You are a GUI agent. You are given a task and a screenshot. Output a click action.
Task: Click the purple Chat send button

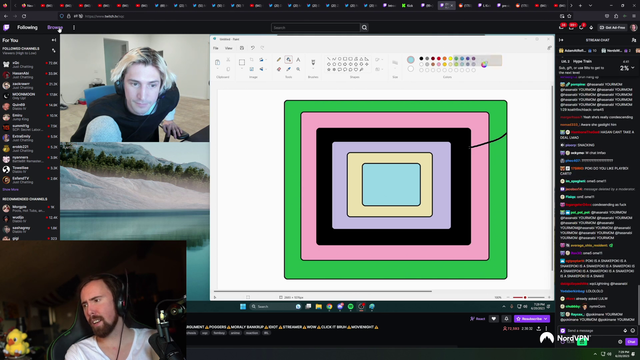coord(631,342)
